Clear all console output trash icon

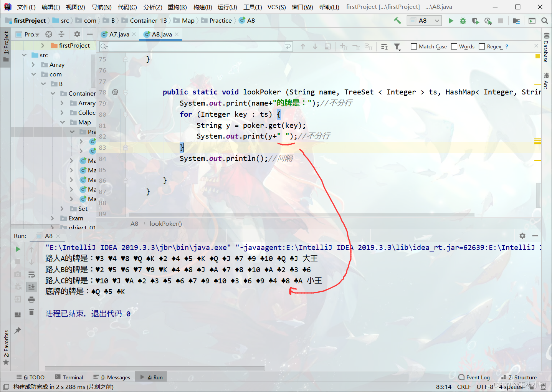(x=31, y=312)
